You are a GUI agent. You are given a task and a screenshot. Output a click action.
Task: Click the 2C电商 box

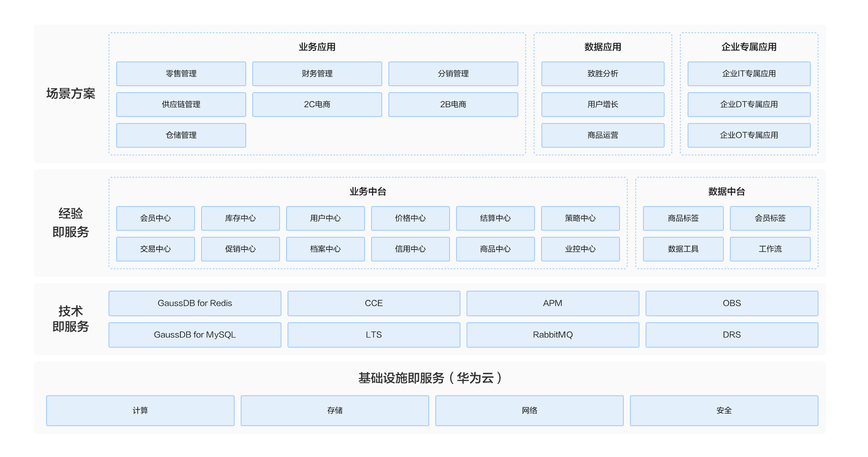[317, 104]
